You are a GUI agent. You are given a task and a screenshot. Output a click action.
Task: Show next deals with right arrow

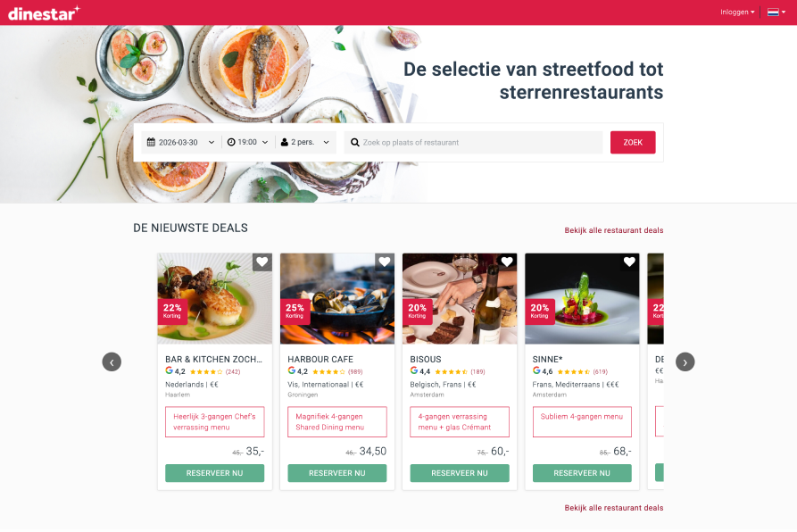pyautogui.click(x=685, y=362)
